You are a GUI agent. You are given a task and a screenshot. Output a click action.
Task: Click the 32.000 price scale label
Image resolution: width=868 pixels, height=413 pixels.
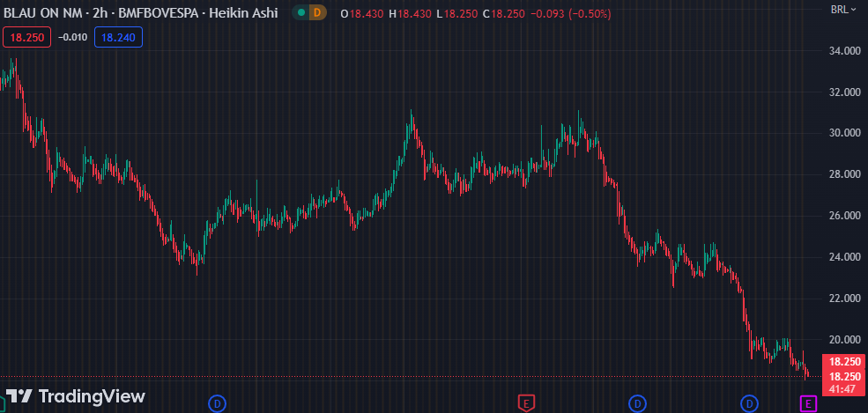pyautogui.click(x=845, y=92)
